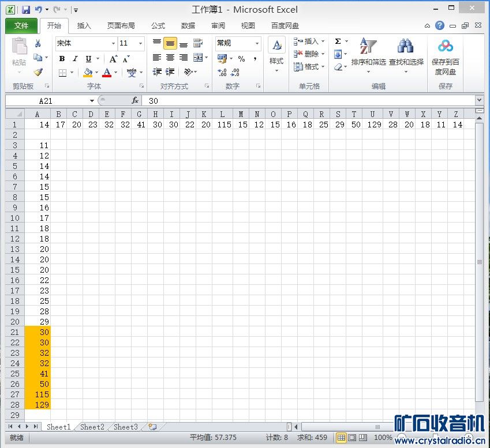Click the Paste clipboard icon
Image resolution: width=490 pixels, height=448 pixels.
pos(19,47)
